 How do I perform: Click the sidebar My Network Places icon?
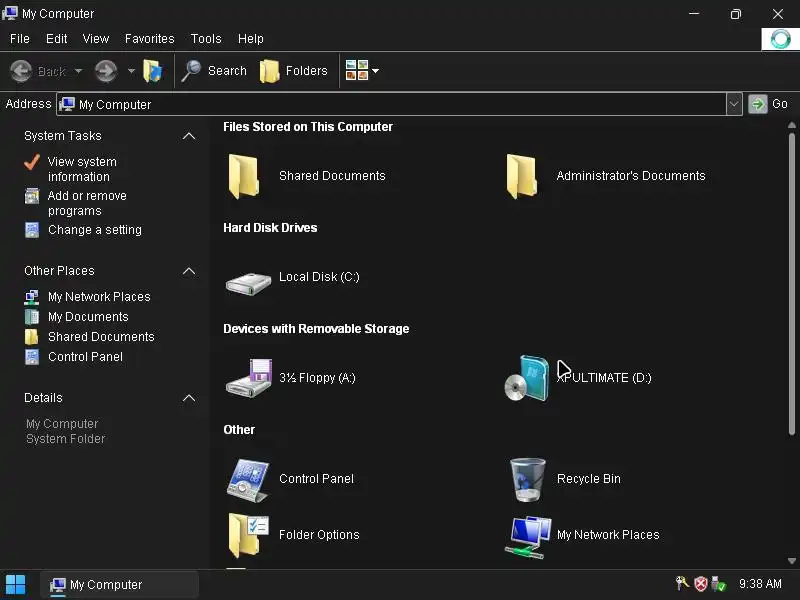[x=32, y=297]
